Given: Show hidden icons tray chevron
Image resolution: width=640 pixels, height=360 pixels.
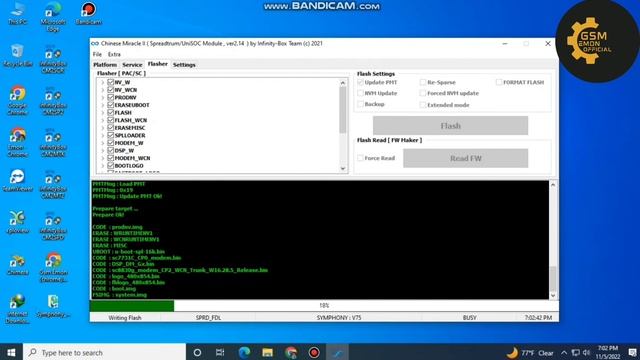Looking at the screenshot, I should point(564,353).
